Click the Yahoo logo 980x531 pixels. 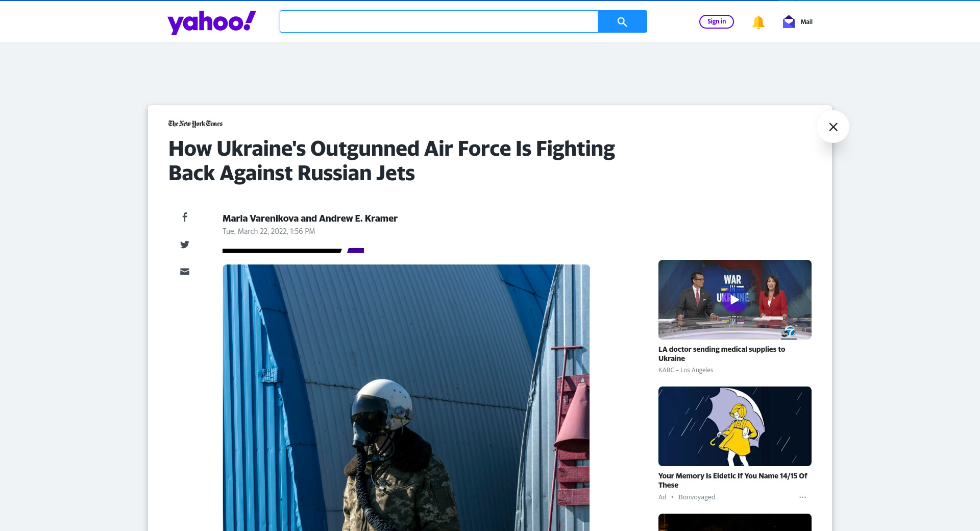[x=212, y=22]
